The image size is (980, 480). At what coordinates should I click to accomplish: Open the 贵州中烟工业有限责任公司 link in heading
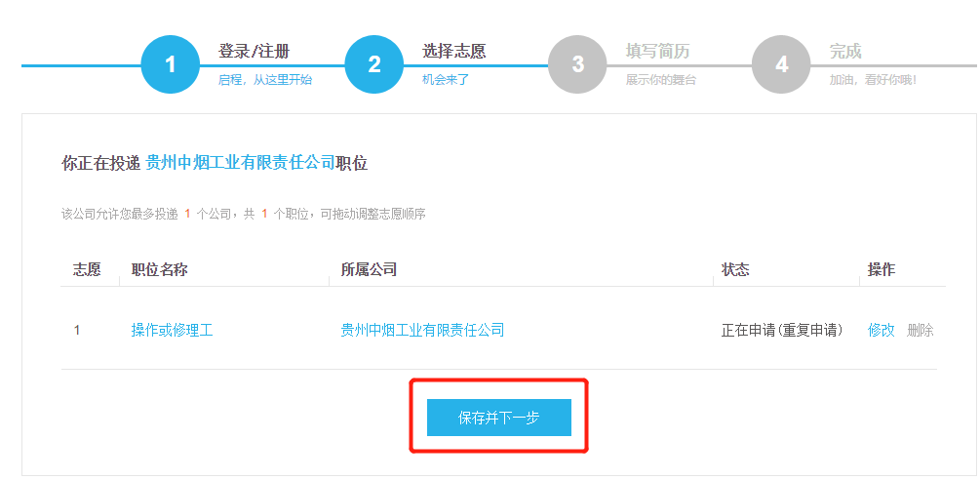click(x=241, y=163)
